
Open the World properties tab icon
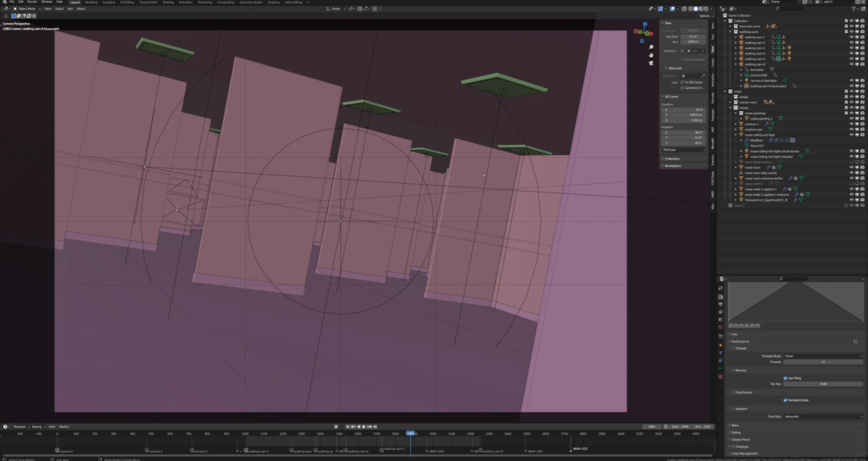pyautogui.click(x=721, y=326)
